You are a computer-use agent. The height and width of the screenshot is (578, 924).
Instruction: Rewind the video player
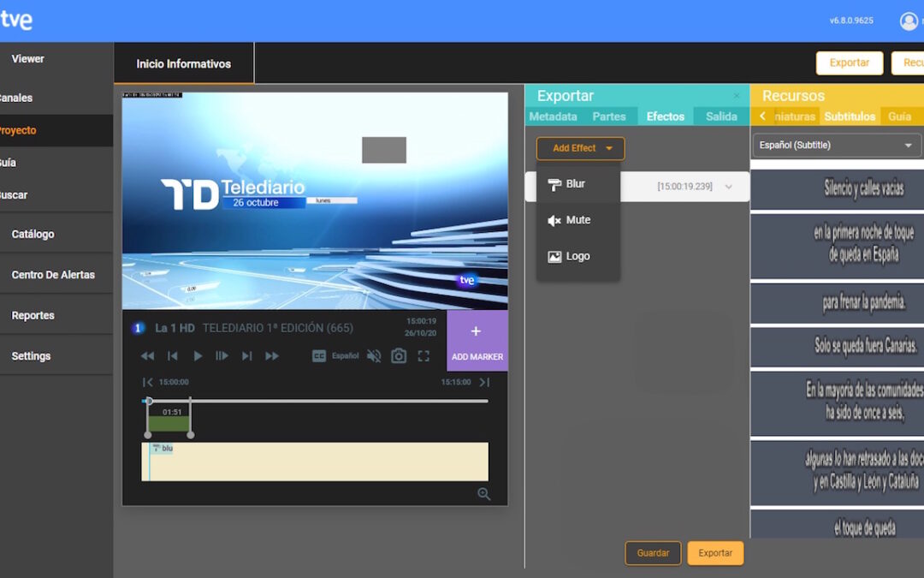click(x=147, y=355)
